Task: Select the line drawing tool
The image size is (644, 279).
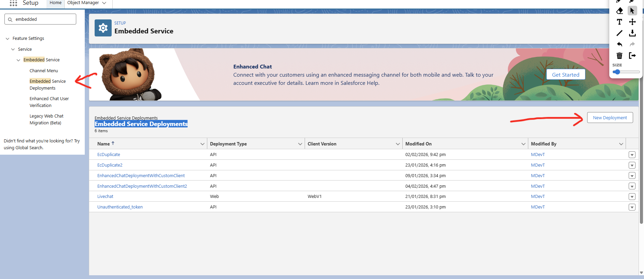Action: pyautogui.click(x=619, y=33)
